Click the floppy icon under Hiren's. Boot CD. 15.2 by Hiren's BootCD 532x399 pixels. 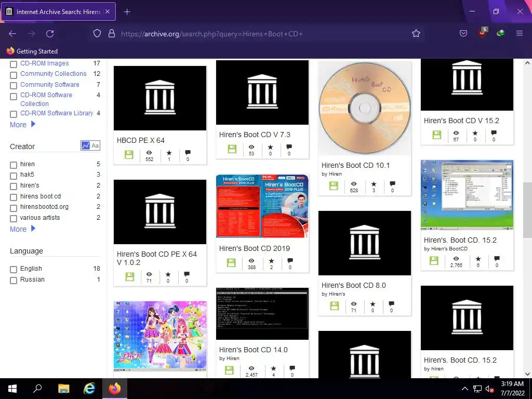pyautogui.click(x=434, y=261)
